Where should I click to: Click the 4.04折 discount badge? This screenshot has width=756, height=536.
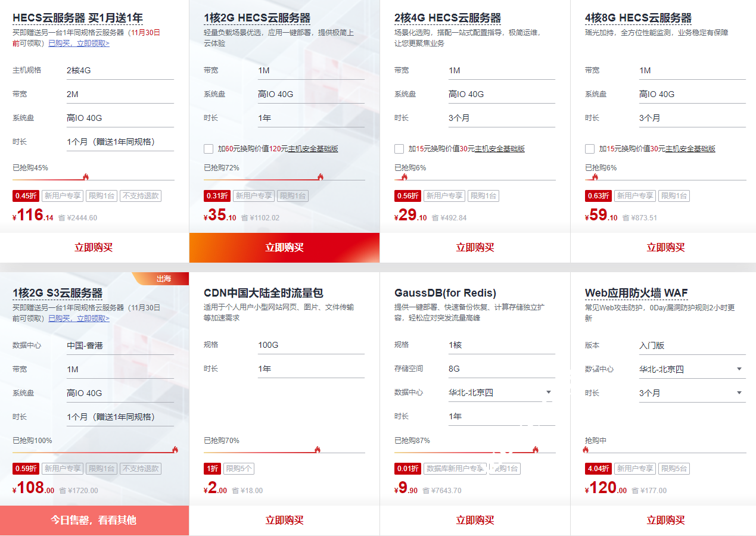[598, 469]
